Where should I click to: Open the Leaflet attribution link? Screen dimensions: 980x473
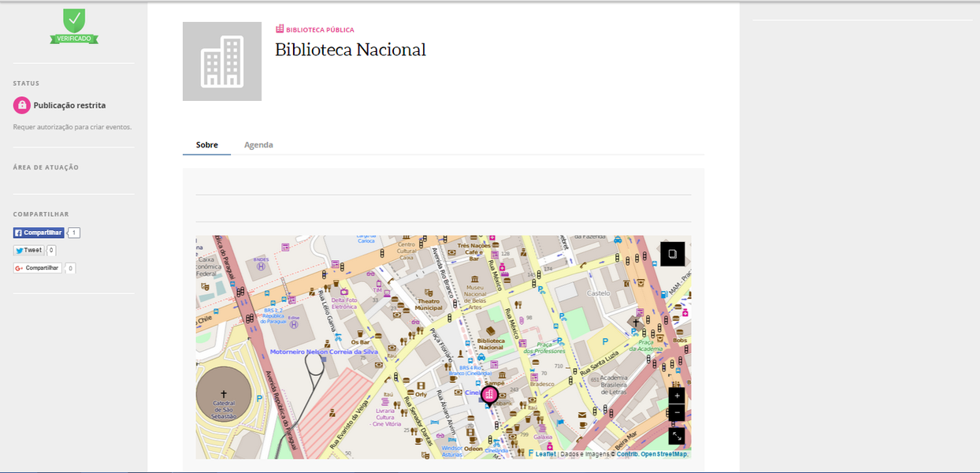(546, 454)
